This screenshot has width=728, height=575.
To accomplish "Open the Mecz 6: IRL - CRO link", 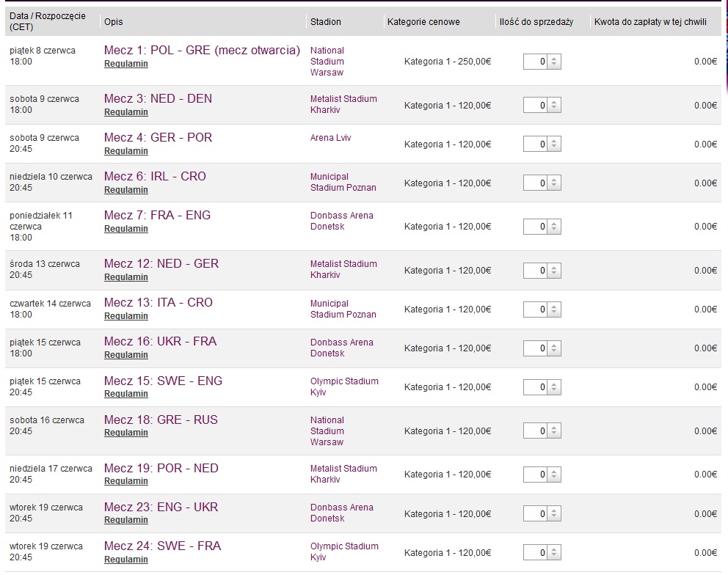I will (155, 176).
